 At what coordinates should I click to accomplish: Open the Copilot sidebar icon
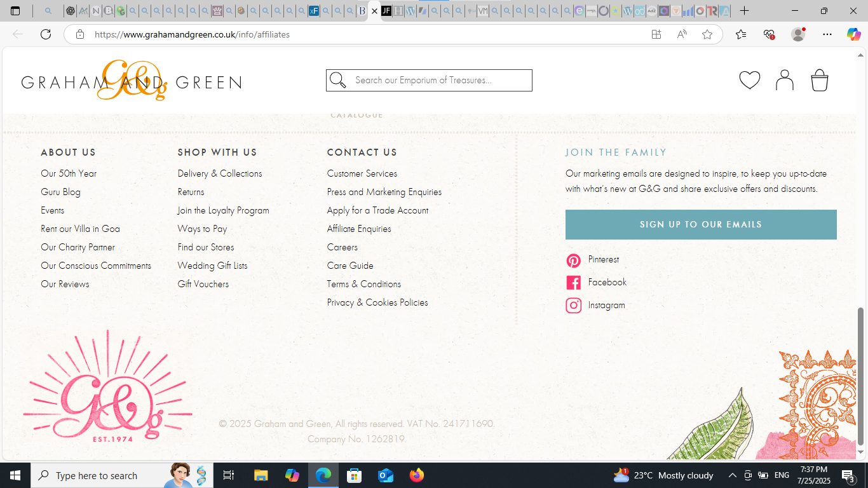853,34
